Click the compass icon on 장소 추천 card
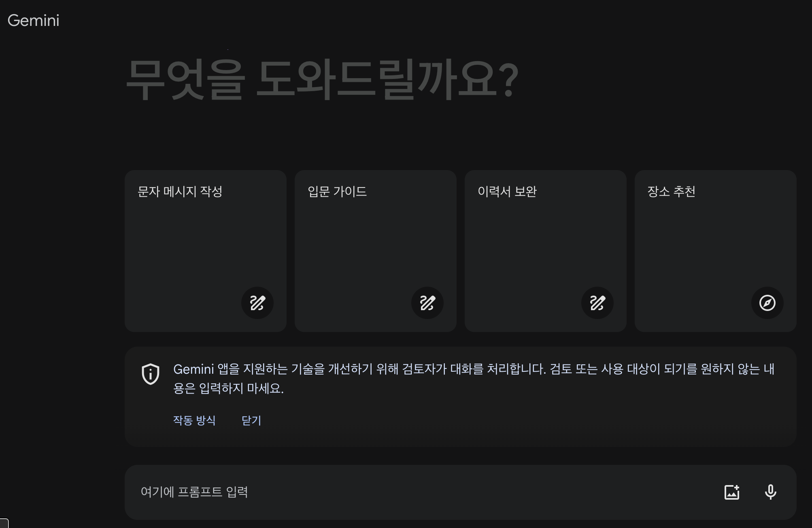This screenshot has height=528, width=812. point(767,303)
